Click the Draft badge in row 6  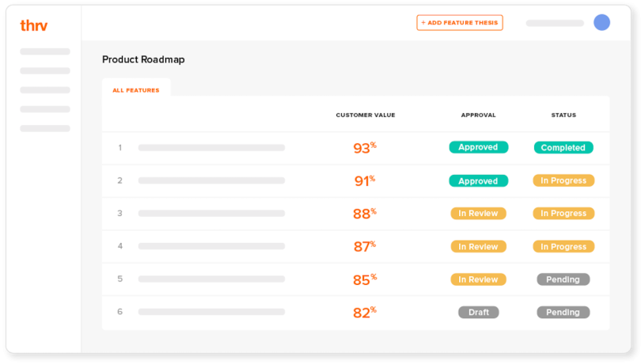478,312
